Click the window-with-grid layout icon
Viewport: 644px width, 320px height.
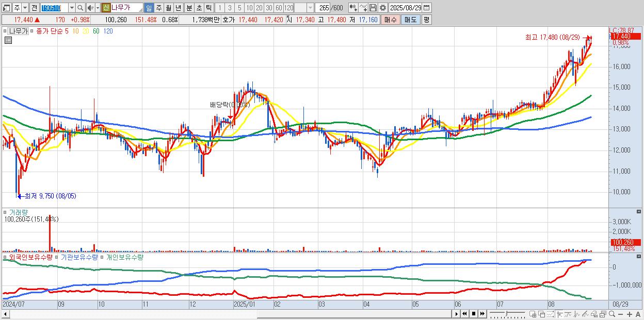[x=533, y=314]
